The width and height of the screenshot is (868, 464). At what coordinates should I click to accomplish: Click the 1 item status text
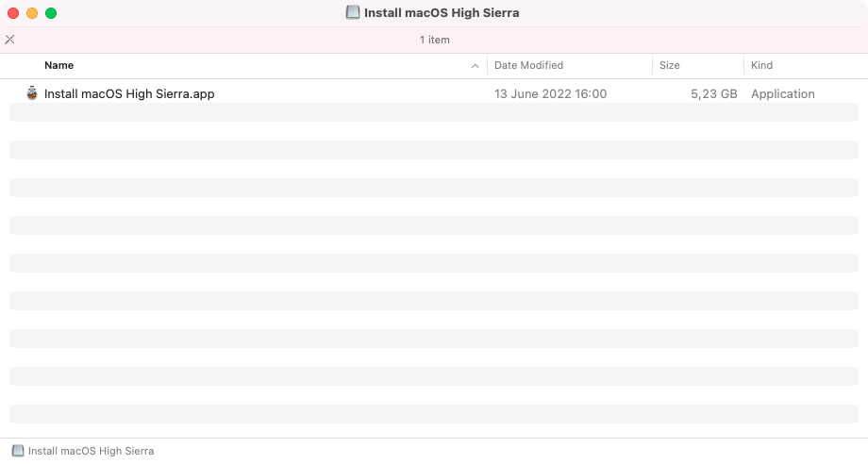click(x=435, y=40)
